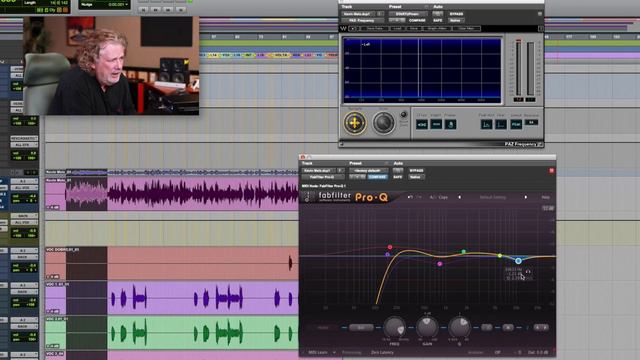Image resolution: width=640 pixels, height=360 pixels.
Task: Go to the next Pro-Q preset arrow
Action: pyautogui.click(x=525, y=198)
